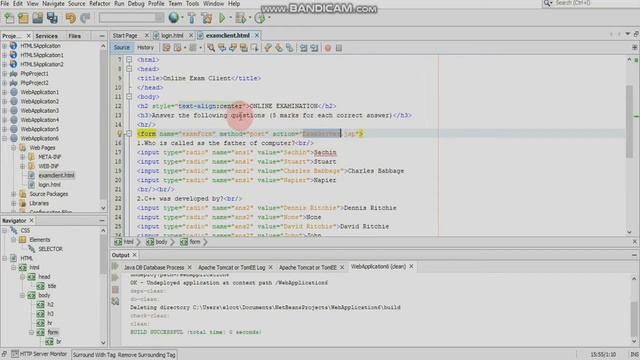The height and width of the screenshot is (360, 640).
Task: Open the Refactor menu
Action: [x=100, y=3]
